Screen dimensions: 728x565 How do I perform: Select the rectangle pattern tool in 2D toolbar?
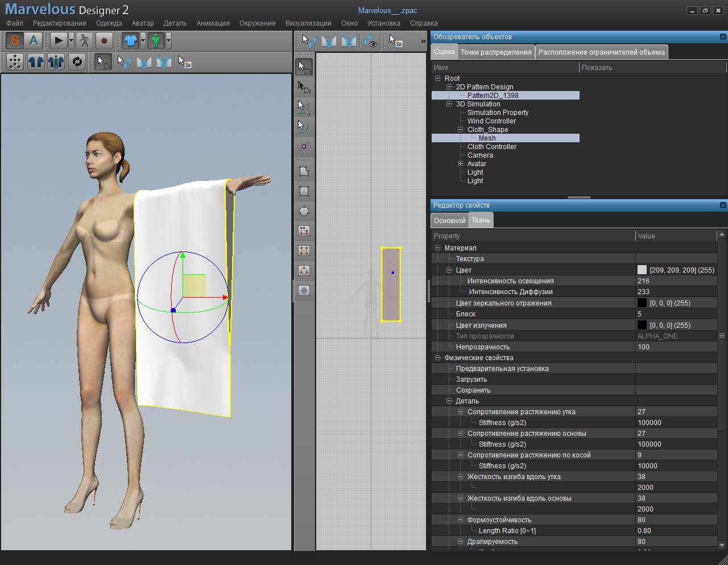coord(304,191)
